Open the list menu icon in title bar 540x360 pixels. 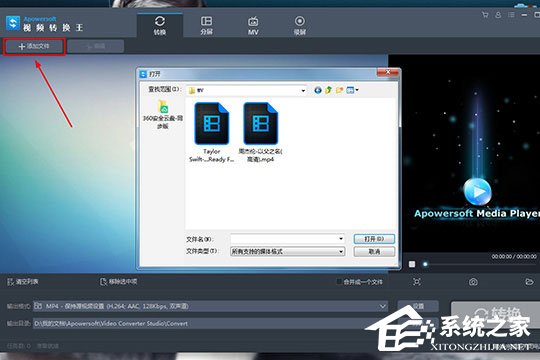coord(511,15)
